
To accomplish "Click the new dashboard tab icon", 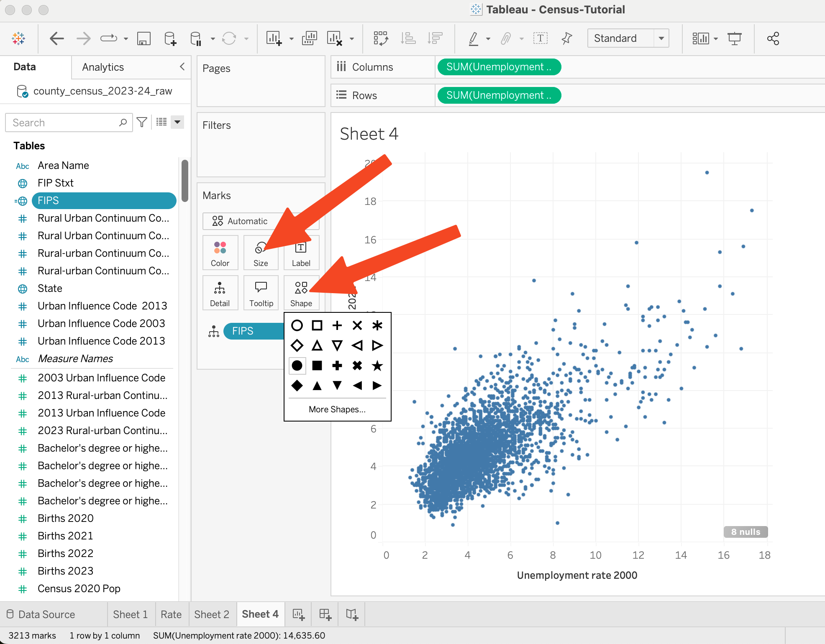I will (325, 614).
